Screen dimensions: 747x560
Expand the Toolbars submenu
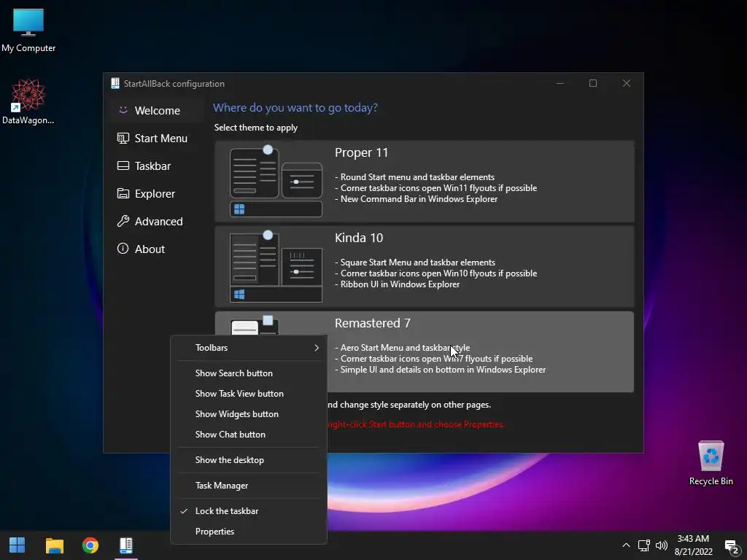coord(249,348)
